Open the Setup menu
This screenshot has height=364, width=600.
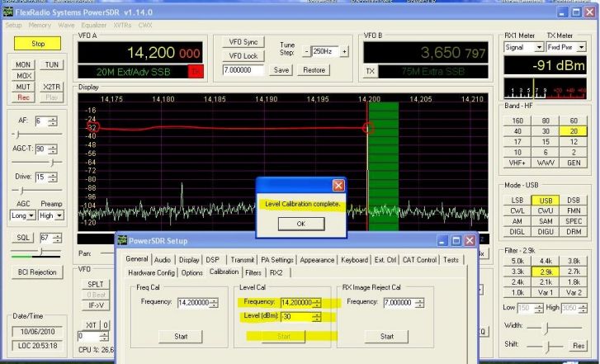(13, 26)
